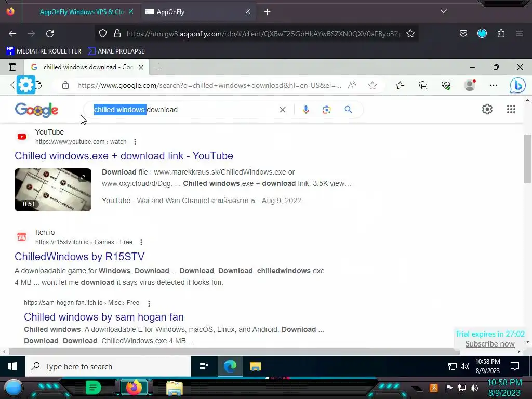Click the Firefox back arrow
The width and height of the screenshot is (532, 399).
click(x=12, y=34)
